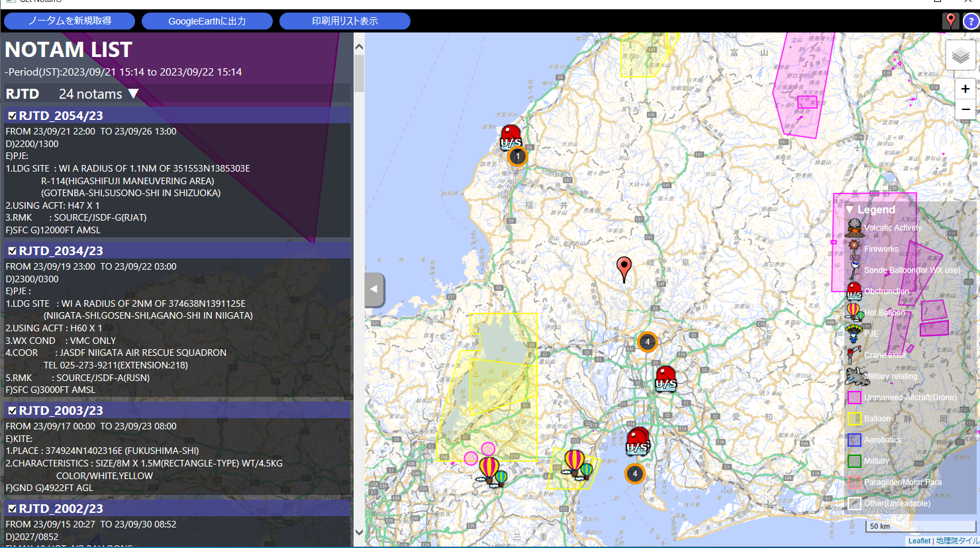This screenshot has height=548, width=980.
Task: Click the ノータムを新規取得 button
Action: click(x=70, y=21)
